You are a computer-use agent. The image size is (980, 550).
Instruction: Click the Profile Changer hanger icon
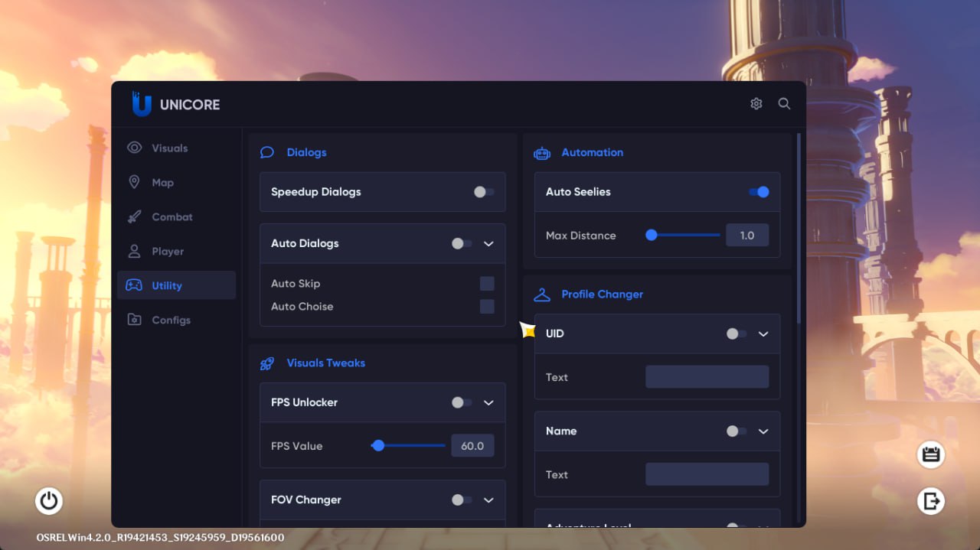tap(542, 295)
